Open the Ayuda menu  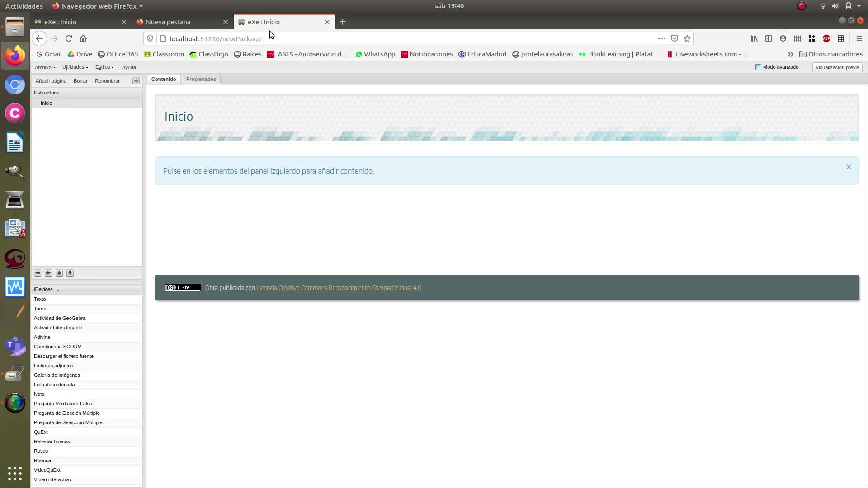pos(129,67)
